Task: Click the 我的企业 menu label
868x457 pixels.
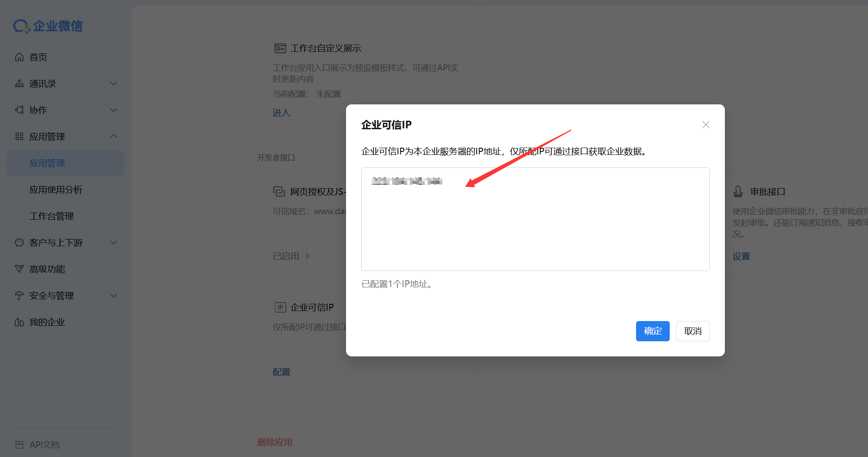Action: click(x=47, y=322)
